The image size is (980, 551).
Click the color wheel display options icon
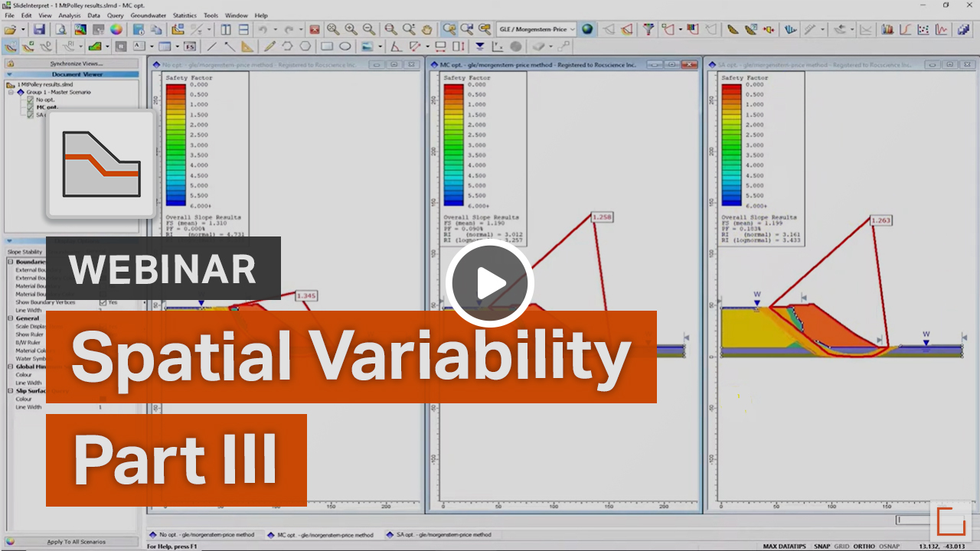coord(116,29)
